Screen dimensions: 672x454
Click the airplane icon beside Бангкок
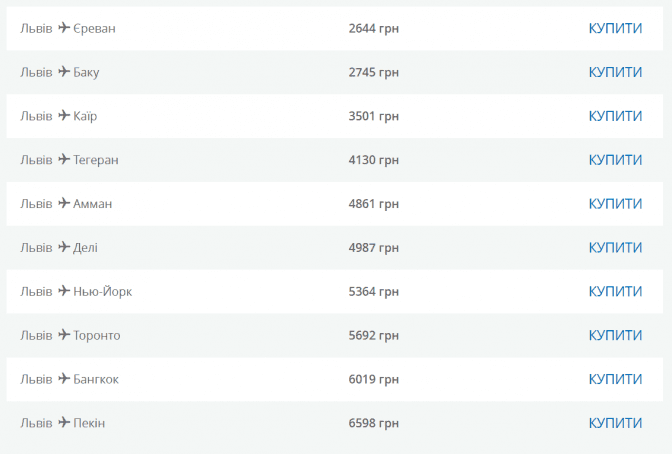tap(64, 379)
